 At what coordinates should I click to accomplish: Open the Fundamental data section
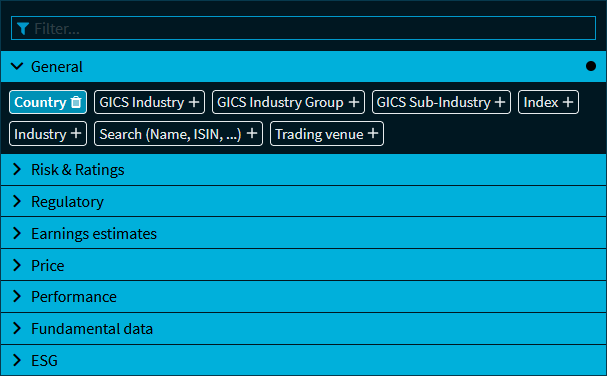click(304, 329)
